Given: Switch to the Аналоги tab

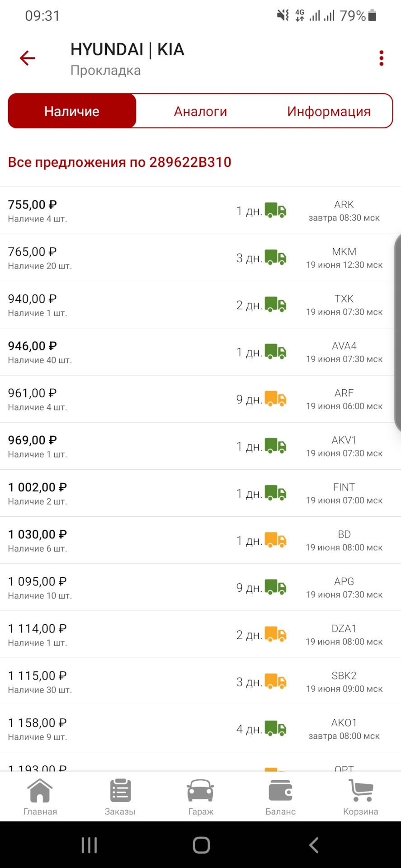Looking at the screenshot, I should (x=200, y=111).
